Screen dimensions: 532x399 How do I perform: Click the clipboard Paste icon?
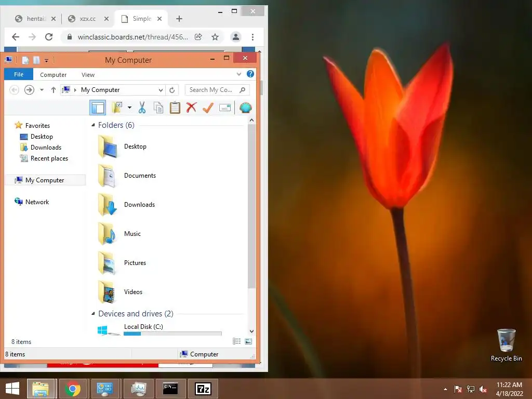[175, 108]
